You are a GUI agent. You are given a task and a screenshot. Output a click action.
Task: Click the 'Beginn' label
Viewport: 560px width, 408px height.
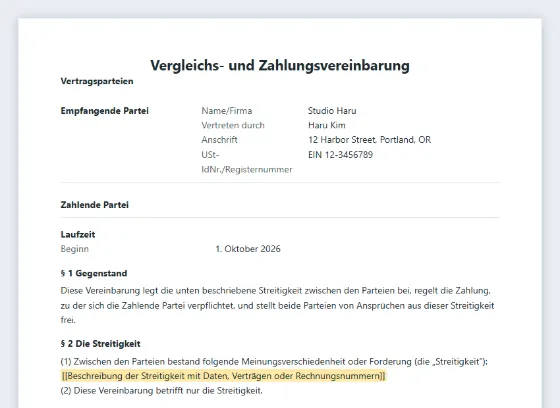[74, 249]
